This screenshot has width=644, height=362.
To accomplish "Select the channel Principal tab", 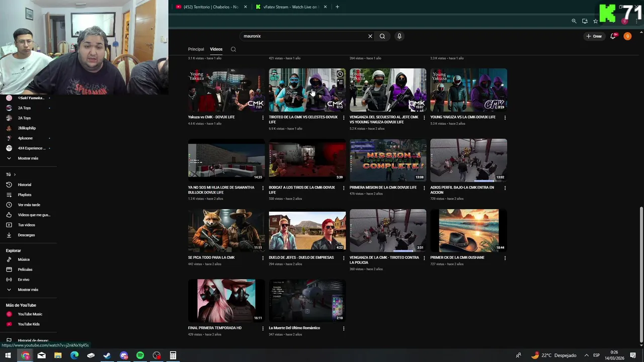I will 196,49.
